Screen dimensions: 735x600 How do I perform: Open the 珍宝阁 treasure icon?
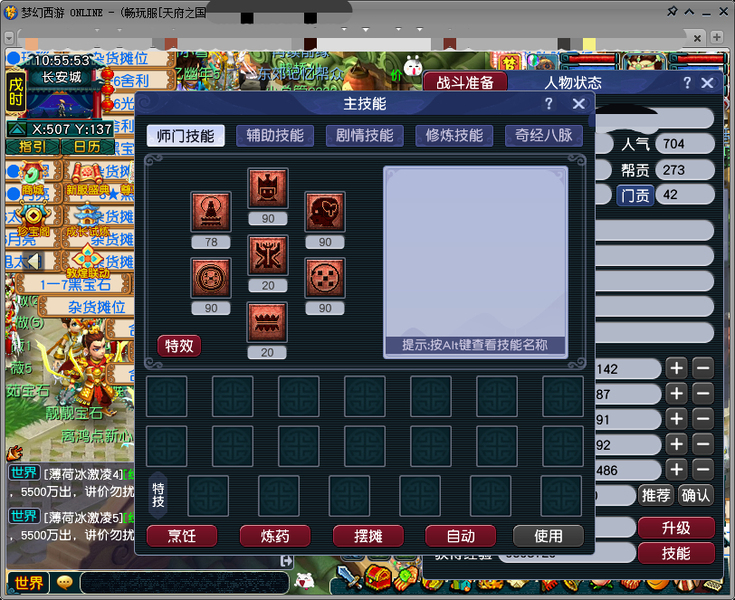coord(33,220)
